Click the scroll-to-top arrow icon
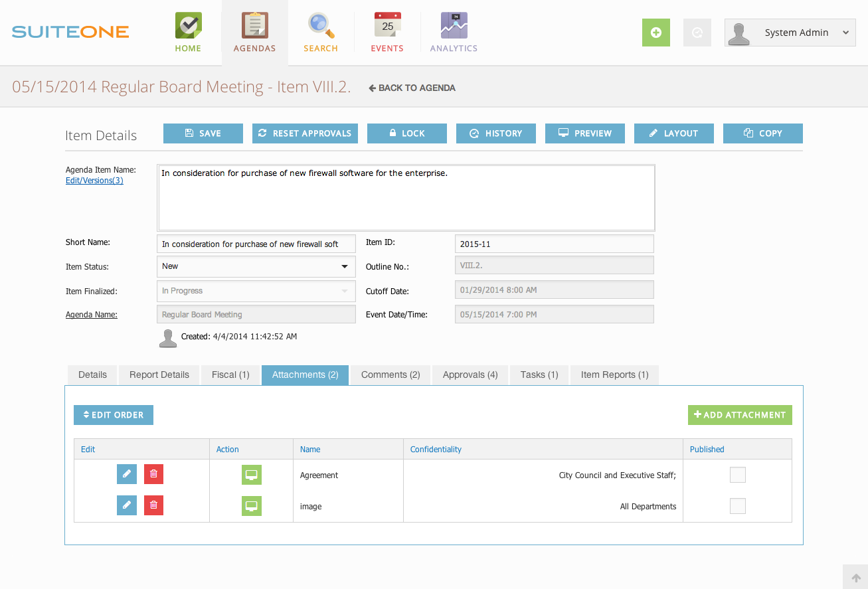This screenshot has width=868, height=589. point(856,578)
